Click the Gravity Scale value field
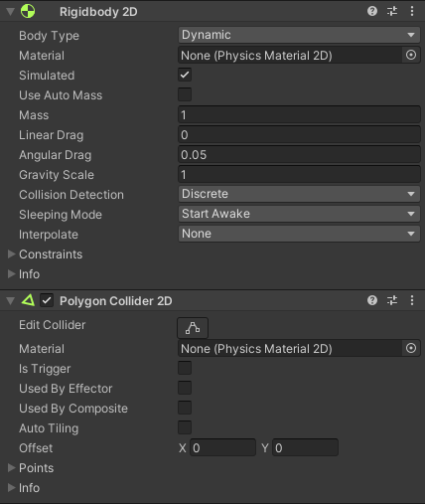The width and height of the screenshot is (425, 504). pos(299,174)
